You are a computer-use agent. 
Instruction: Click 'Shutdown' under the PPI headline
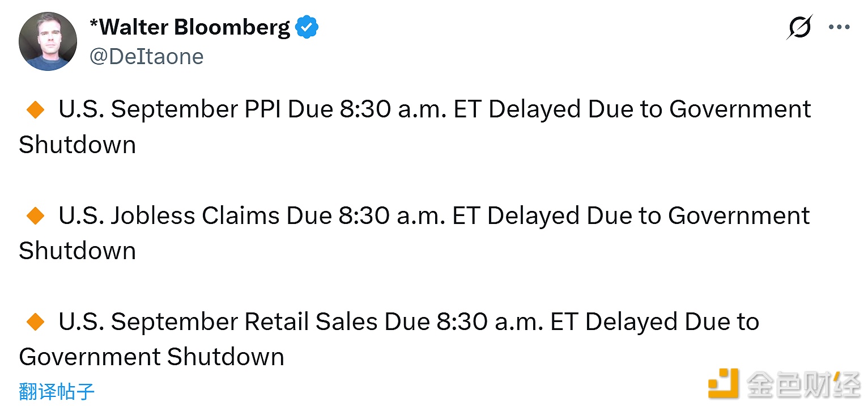(x=78, y=145)
